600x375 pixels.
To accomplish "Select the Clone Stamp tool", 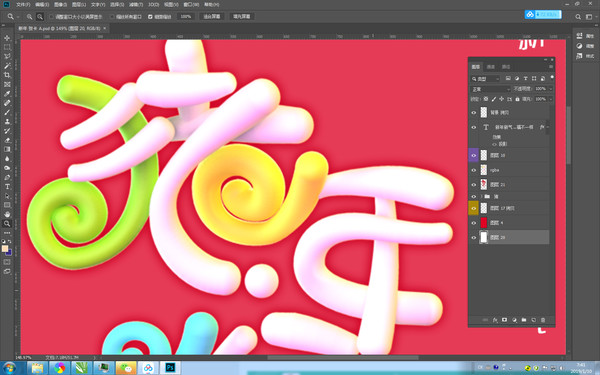I will point(7,122).
